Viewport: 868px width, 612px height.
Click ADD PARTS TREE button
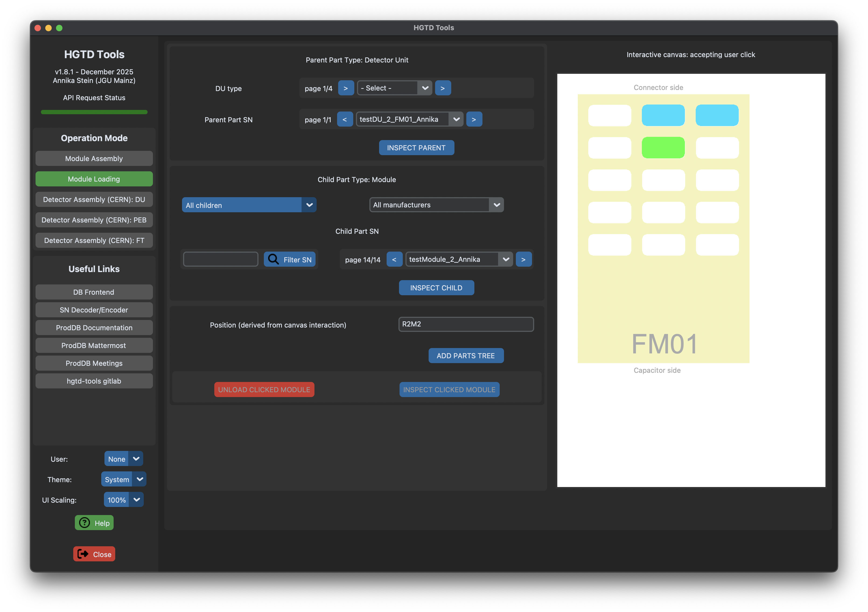pyautogui.click(x=466, y=356)
